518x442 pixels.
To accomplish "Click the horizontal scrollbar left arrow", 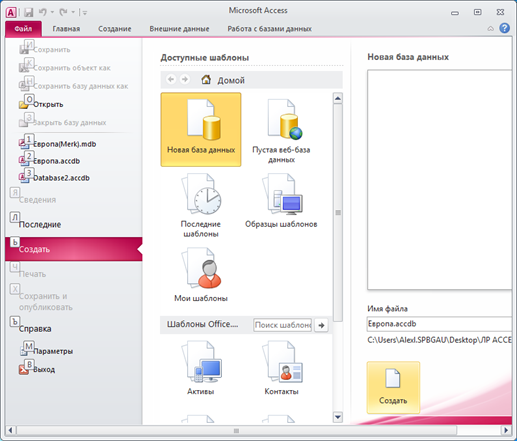I will pos(10,430).
